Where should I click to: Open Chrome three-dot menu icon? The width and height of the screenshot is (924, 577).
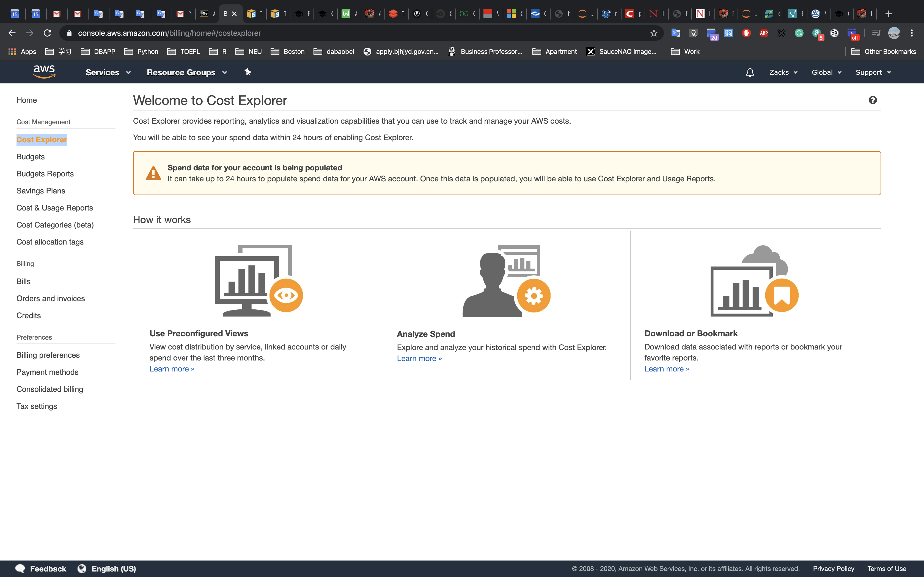pyautogui.click(x=912, y=33)
